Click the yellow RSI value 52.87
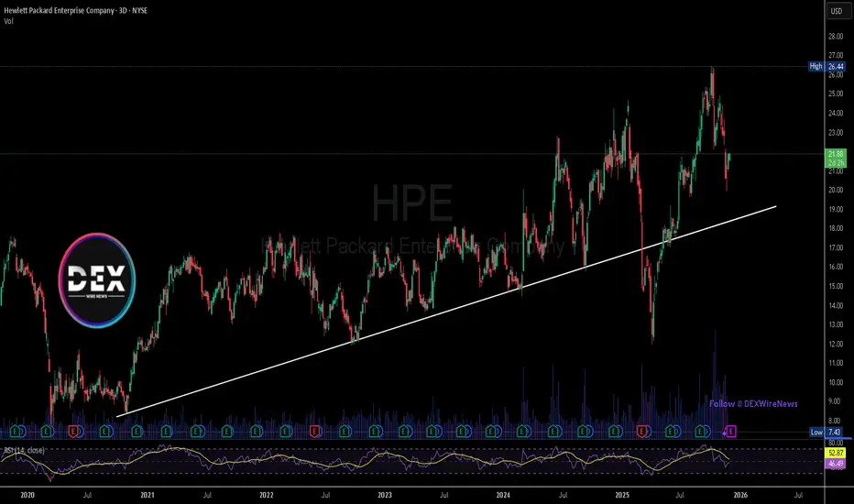The height and width of the screenshot is (504, 854). click(x=836, y=453)
